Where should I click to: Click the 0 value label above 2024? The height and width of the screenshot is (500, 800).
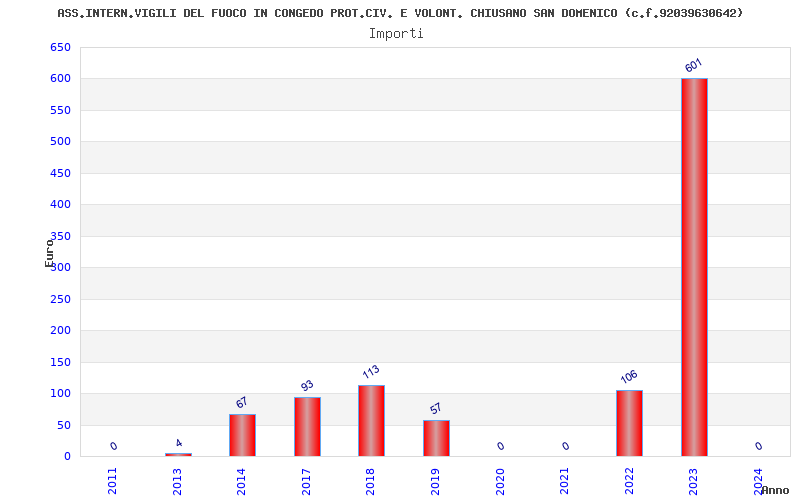coord(759,446)
